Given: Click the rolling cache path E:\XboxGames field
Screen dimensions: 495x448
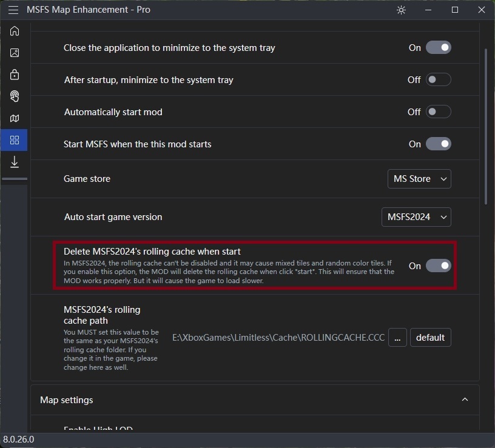Looking at the screenshot, I should coord(278,338).
